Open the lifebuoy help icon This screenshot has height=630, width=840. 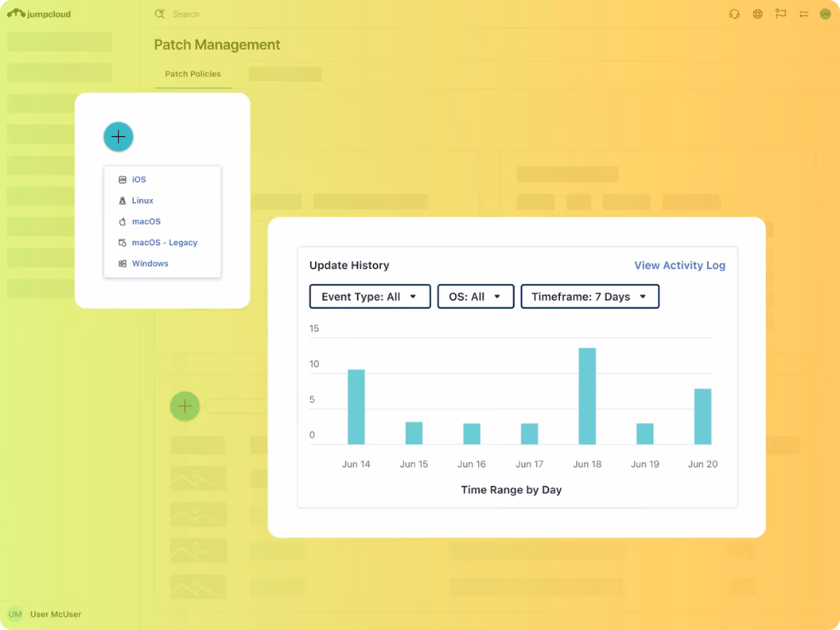758,14
